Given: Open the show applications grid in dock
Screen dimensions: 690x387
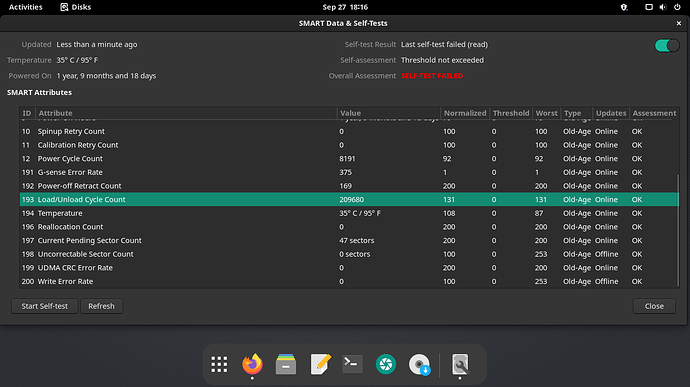Looking at the screenshot, I should tap(219, 364).
